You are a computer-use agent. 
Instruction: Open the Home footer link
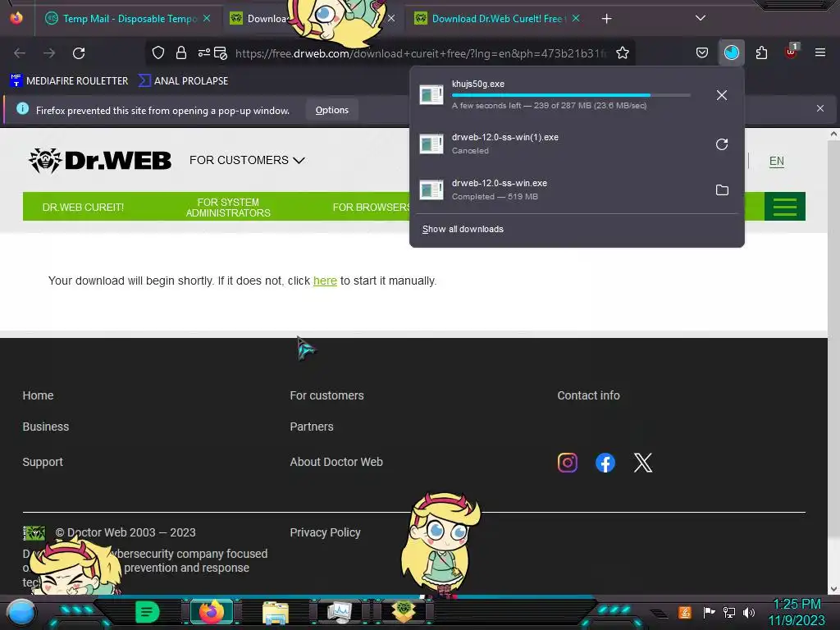pos(38,395)
